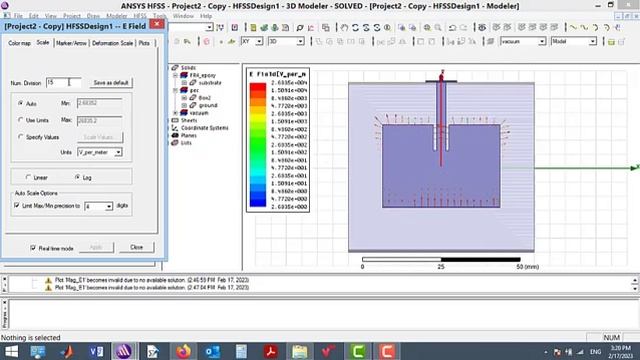Click the warning icon of first message

coord(48,280)
